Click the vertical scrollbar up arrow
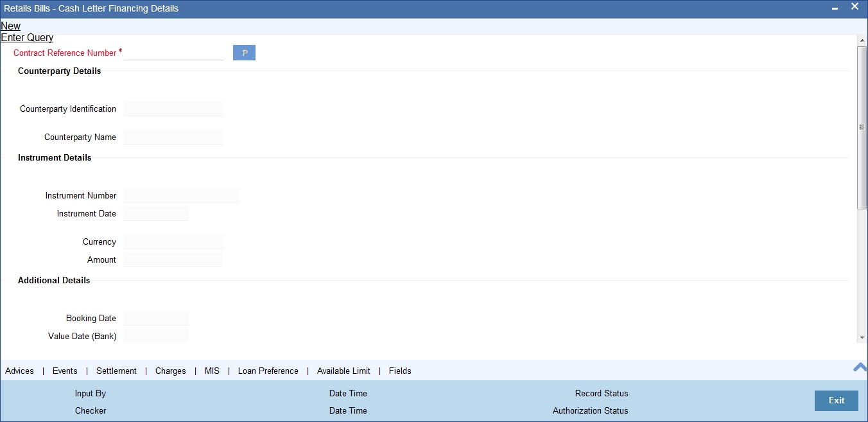Image resolution: width=868 pixels, height=422 pixels. point(862,40)
